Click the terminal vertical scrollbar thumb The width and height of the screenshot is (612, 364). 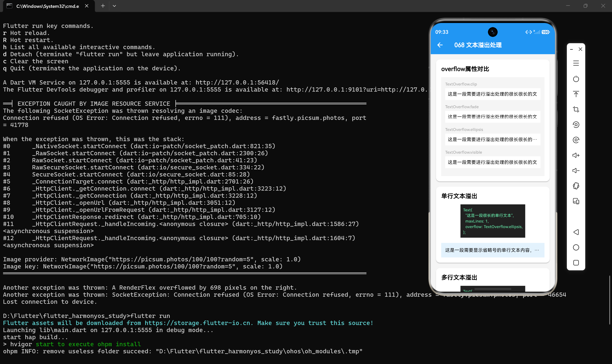pyautogui.click(x=610, y=300)
